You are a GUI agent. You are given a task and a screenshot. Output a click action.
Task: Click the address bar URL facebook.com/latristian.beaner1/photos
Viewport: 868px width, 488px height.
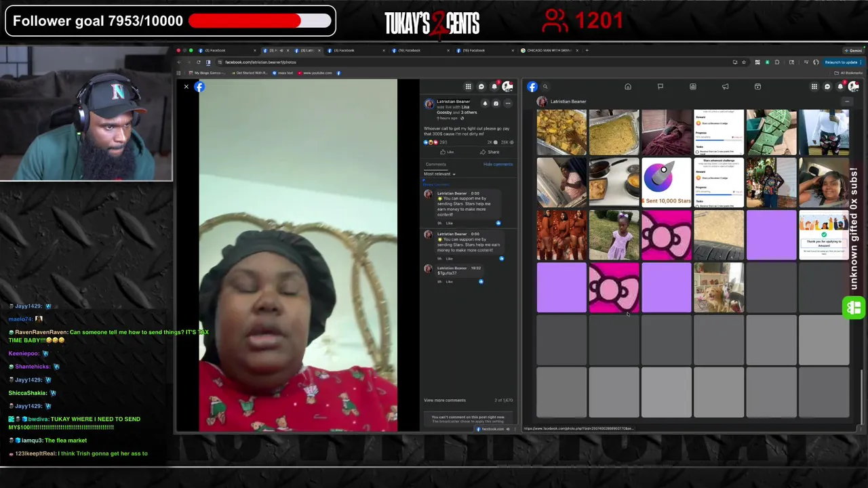pyautogui.click(x=260, y=62)
